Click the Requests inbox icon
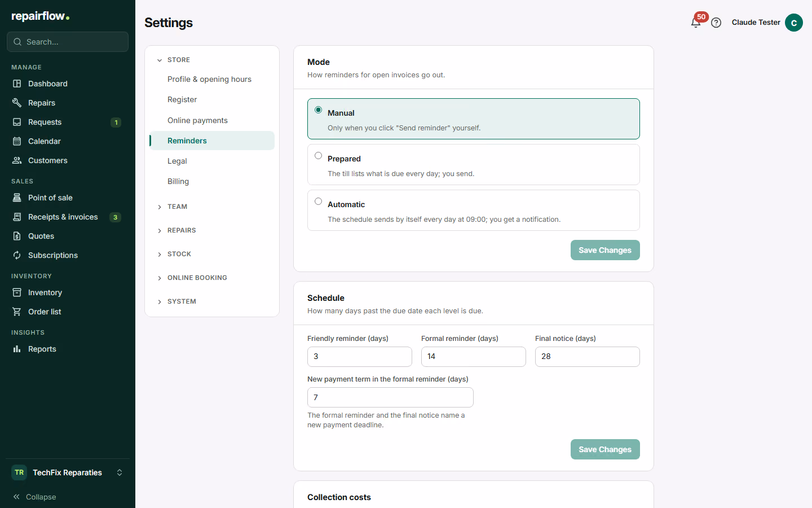 pyautogui.click(x=17, y=122)
